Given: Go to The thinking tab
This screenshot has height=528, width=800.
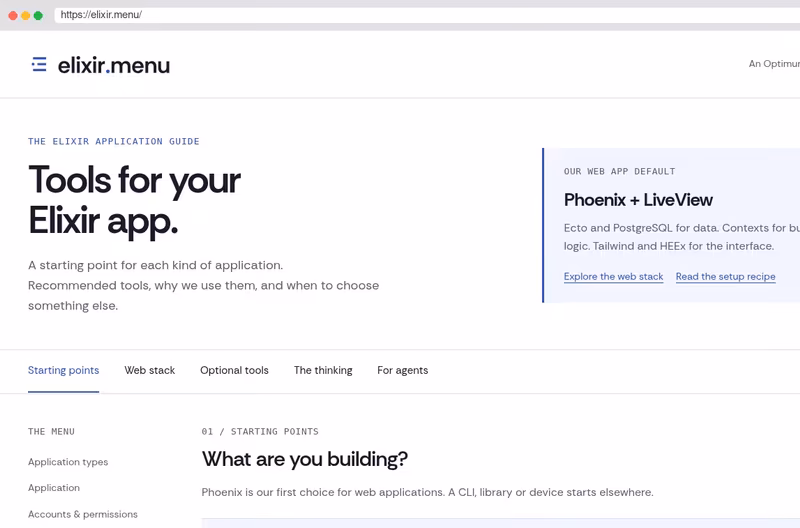Looking at the screenshot, I should pyautogui.click(x=323, y=370).
